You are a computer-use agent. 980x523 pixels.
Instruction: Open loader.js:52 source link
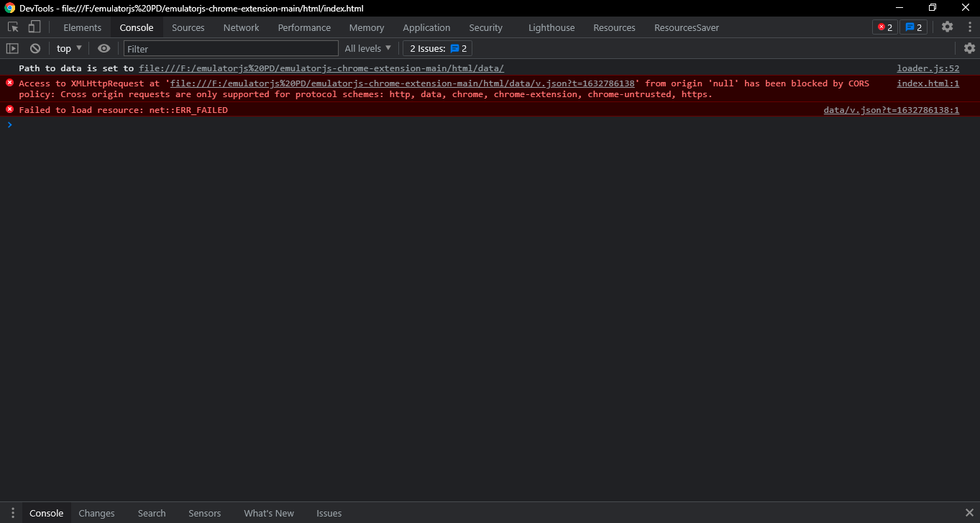click(x=928, y=68)
